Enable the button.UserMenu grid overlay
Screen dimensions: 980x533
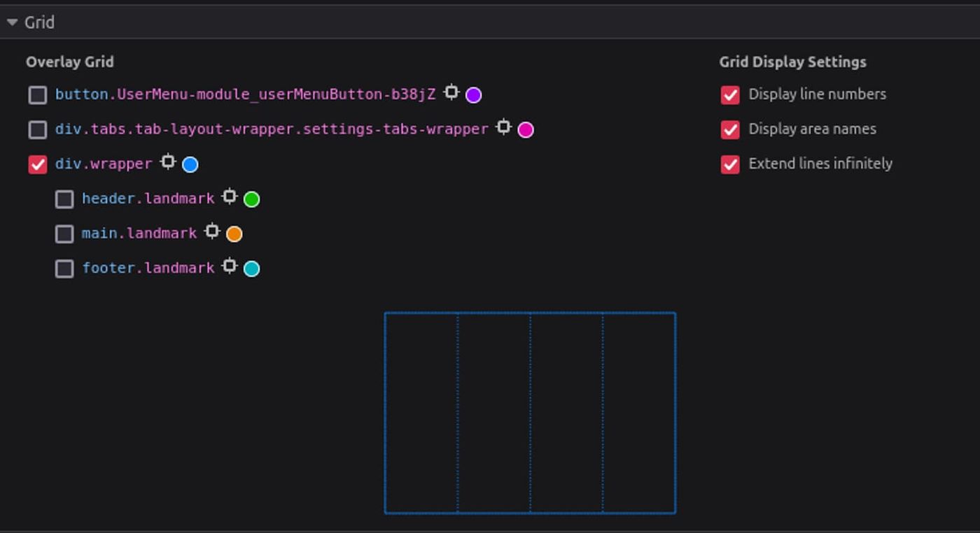pyautogui.click(x=37, y=94)
